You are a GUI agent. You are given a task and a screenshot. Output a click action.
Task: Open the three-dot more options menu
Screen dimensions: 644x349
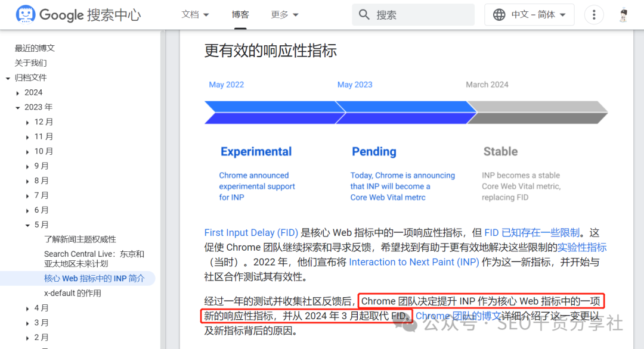pyautogui.click(x=594, y=15)
